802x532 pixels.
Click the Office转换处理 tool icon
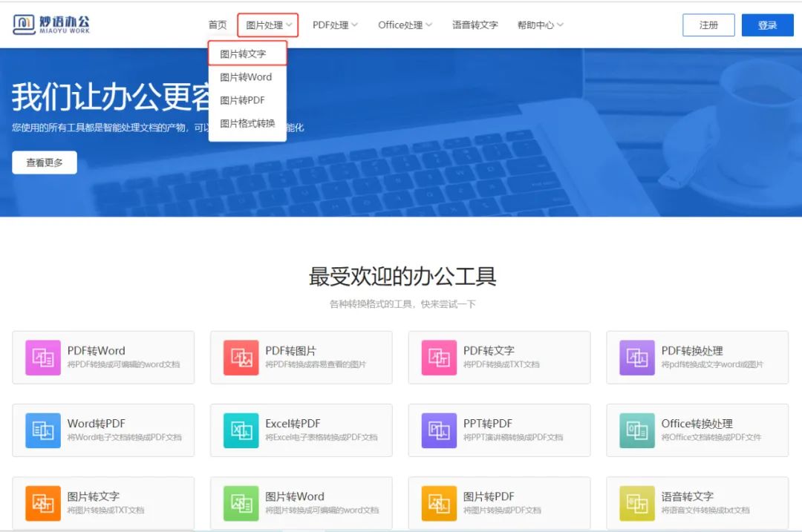(x=636, y=430)
